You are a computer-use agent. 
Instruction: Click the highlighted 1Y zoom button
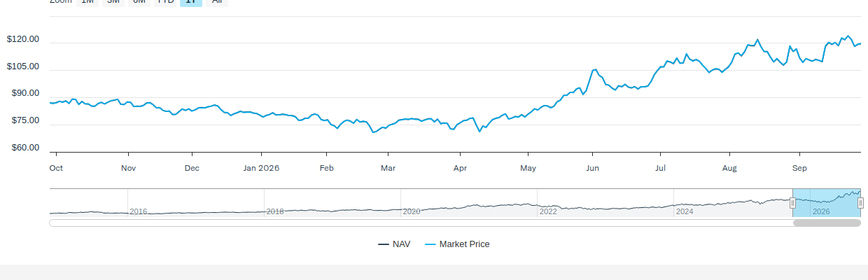(191, 2)
